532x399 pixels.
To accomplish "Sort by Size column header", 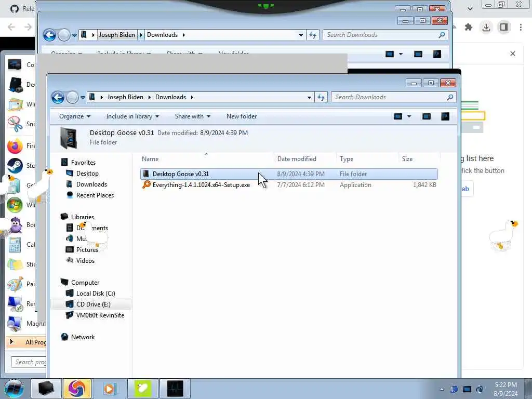I will 419,159.
